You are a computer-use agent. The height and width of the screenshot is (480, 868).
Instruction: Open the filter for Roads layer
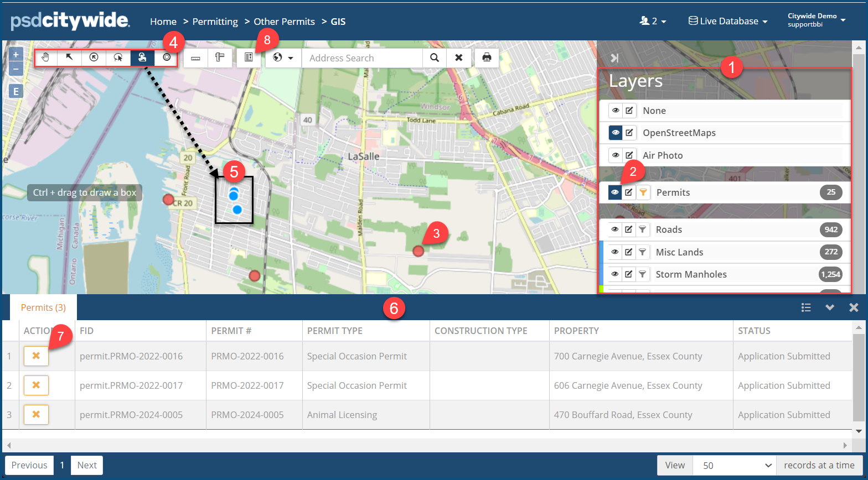pyautogui.click(x=642, y=229)
